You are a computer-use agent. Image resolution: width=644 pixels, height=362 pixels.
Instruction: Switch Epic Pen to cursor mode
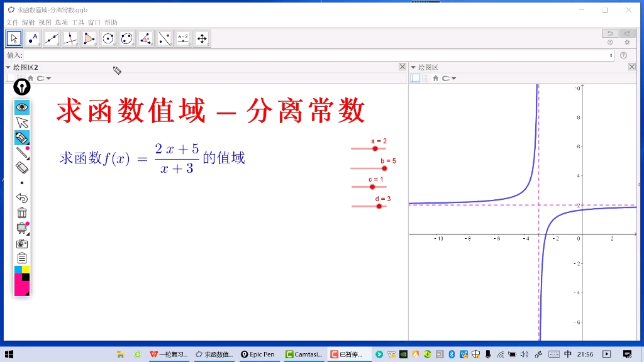(22, 122)
